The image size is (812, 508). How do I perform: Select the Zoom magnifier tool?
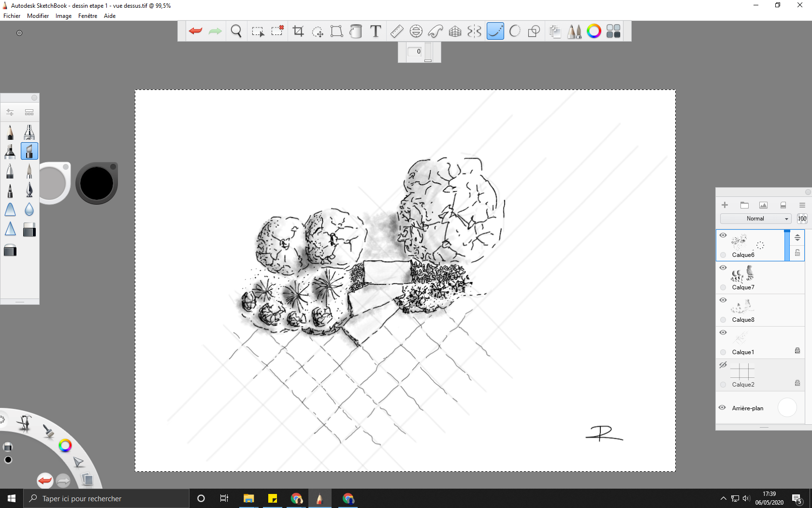tap(236, 31)
